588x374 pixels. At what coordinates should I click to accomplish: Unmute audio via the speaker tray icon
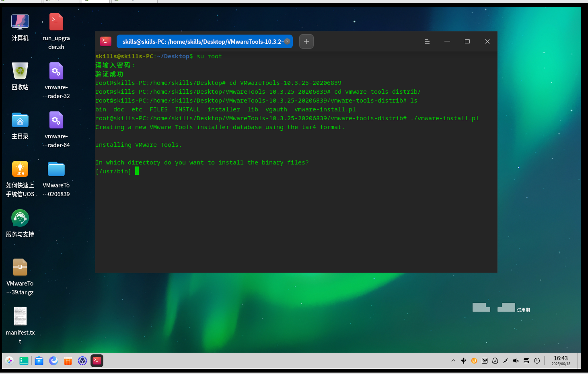[x=516, y=361]
